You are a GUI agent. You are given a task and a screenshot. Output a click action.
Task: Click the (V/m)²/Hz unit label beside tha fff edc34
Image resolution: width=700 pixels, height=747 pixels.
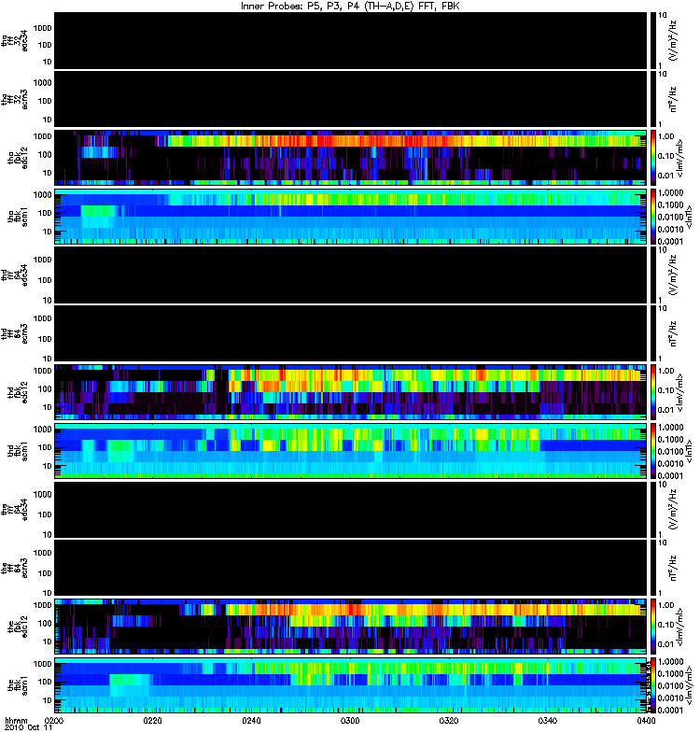click(x=673, y=40)
